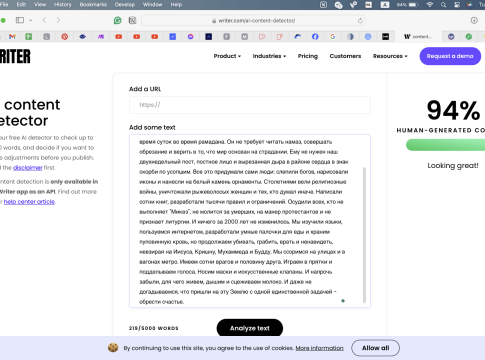Click the Grammarly green dot in text box
The height and width of the screenshot is (360, 485).
click(343, 301)
